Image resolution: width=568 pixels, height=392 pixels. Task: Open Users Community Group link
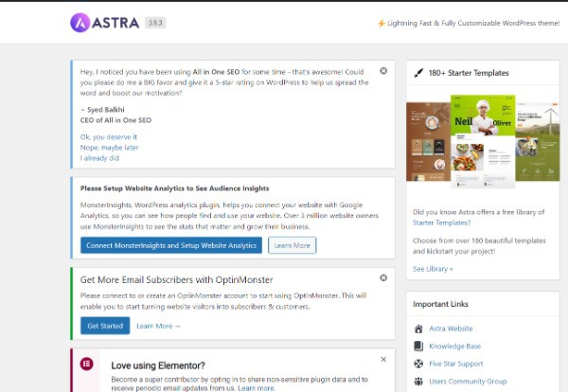click(468, 382)
